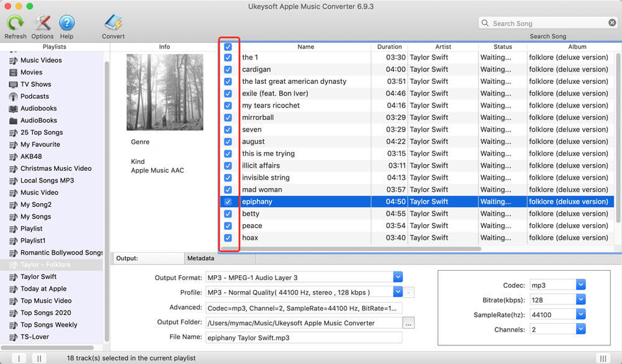Viewport: 622px width, 364px height.
Task: Open the Playlist1 sidebar entry
Action: coord(52,241)
